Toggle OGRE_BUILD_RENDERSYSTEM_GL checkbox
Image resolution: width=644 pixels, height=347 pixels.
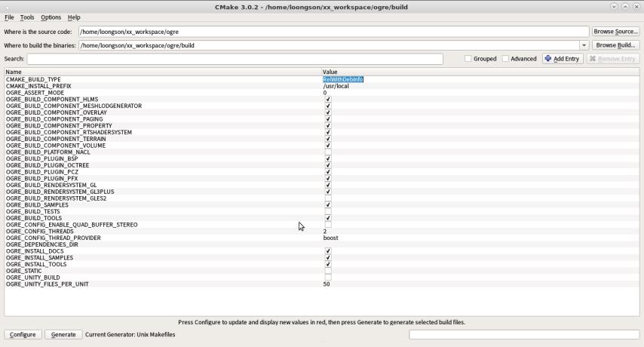point(328,186)
